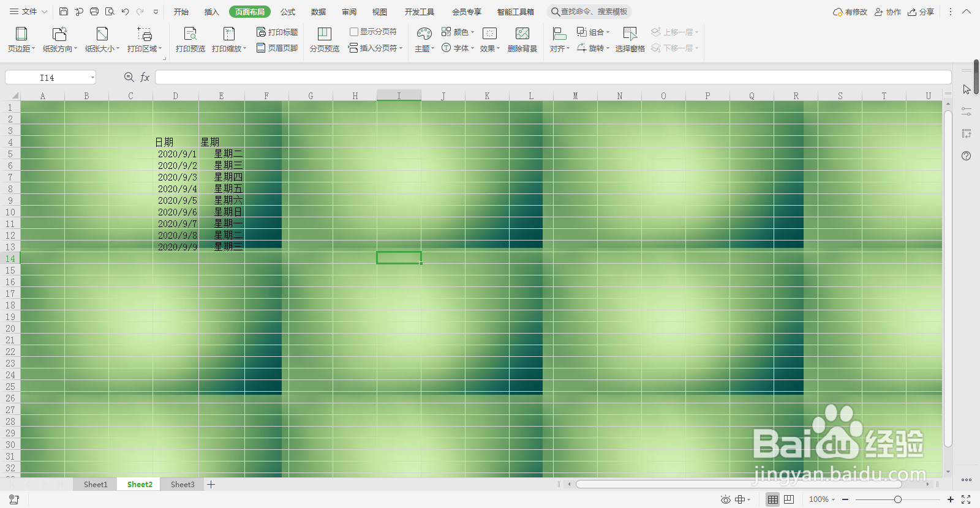Click the Print icon in quick access toolbar

pos(94,12)
